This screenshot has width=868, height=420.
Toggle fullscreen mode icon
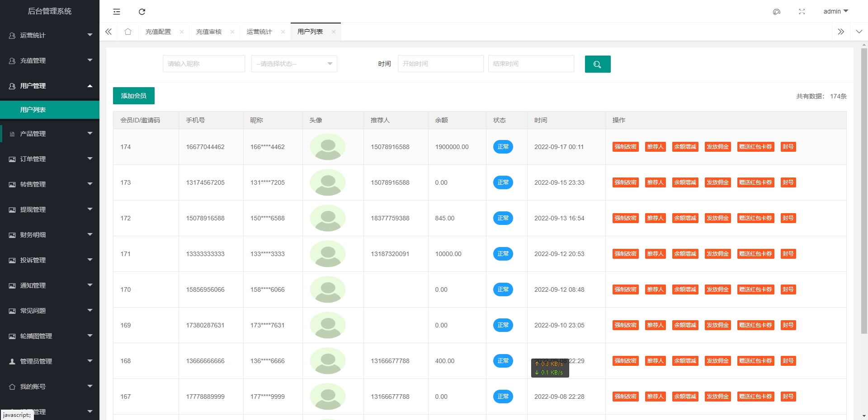click(802, 12)
